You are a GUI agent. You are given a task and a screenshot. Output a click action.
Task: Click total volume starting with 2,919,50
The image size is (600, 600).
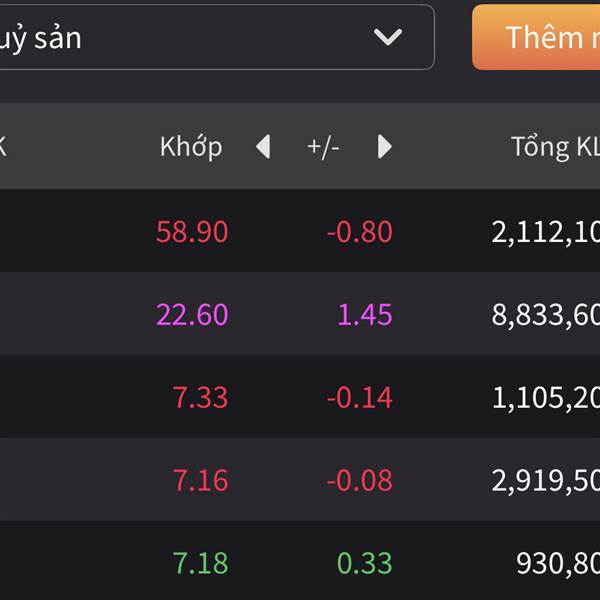click(x=546, y=480)
